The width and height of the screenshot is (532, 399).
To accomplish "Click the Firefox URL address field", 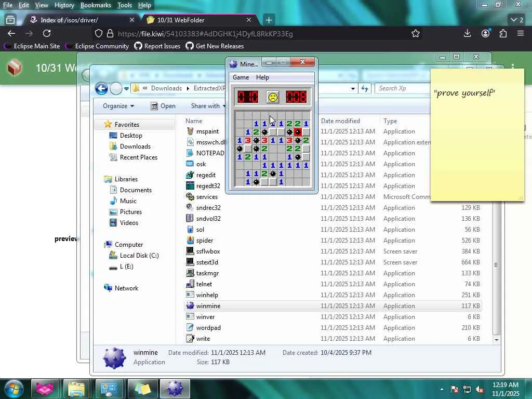I will click(x=258, y=34).
